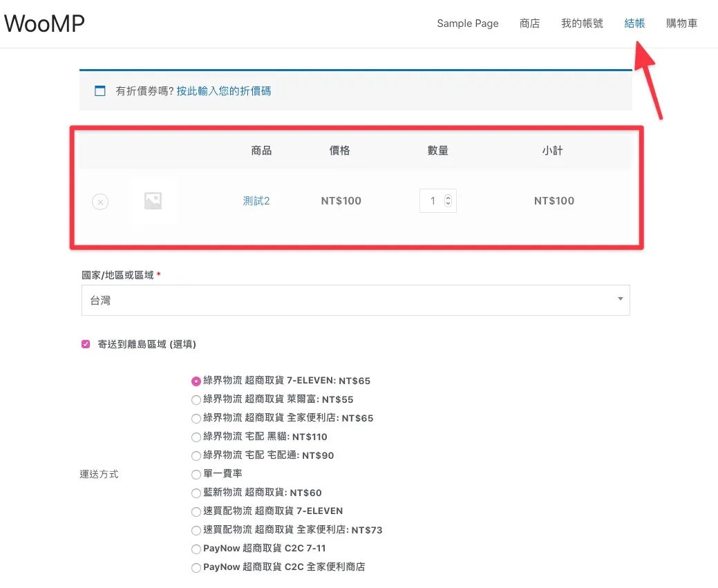Select 綠界物流 宅配 黑貓 delivery option

click(196, 436)
